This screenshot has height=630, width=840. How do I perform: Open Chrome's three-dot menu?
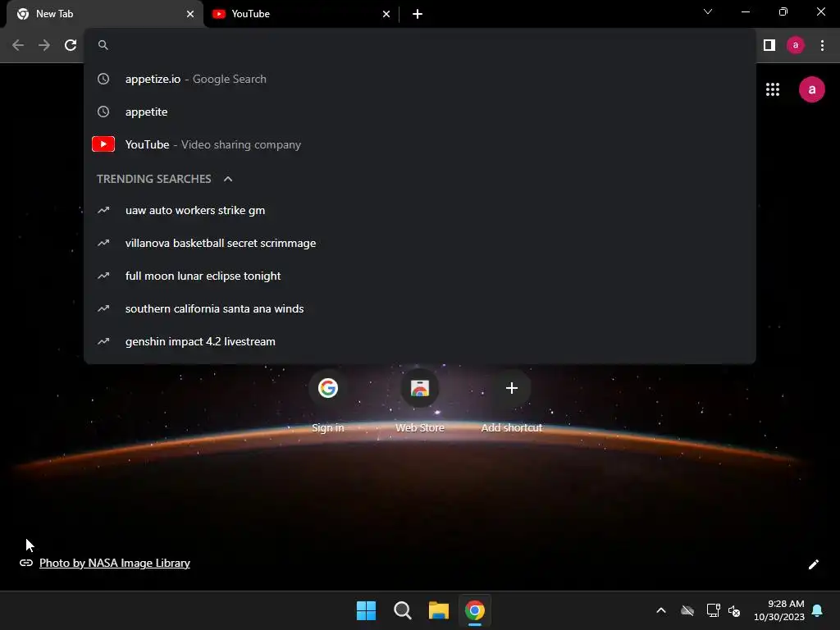(822, 45)
